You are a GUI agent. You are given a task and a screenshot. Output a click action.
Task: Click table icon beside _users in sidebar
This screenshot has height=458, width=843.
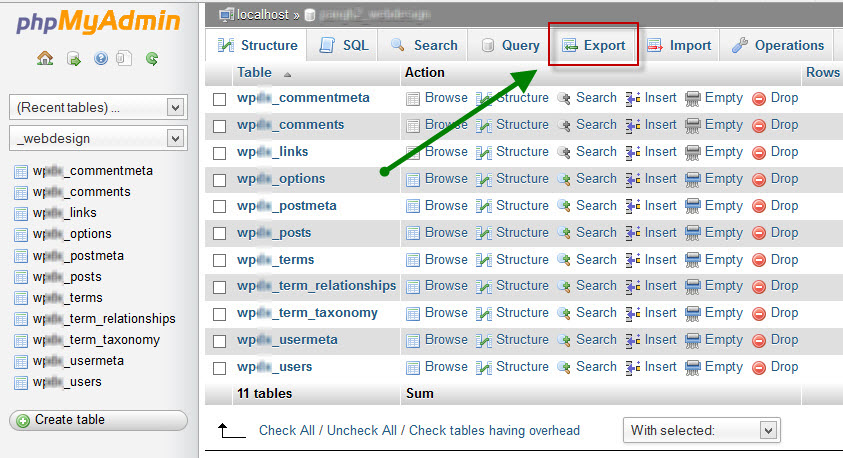(x=21, y=383)
